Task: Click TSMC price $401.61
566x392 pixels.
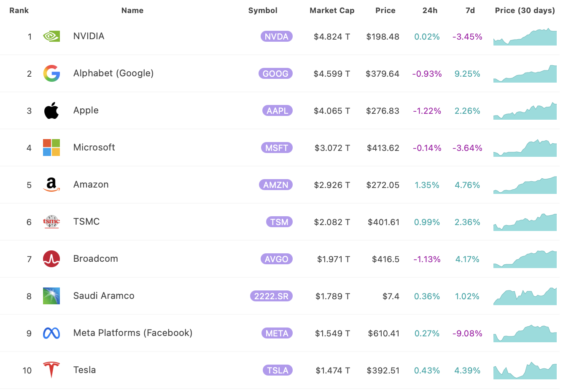Action: [x=383, y=222]
